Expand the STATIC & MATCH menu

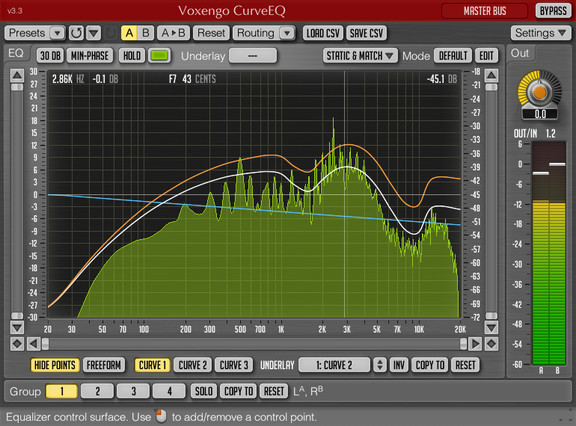360,56
